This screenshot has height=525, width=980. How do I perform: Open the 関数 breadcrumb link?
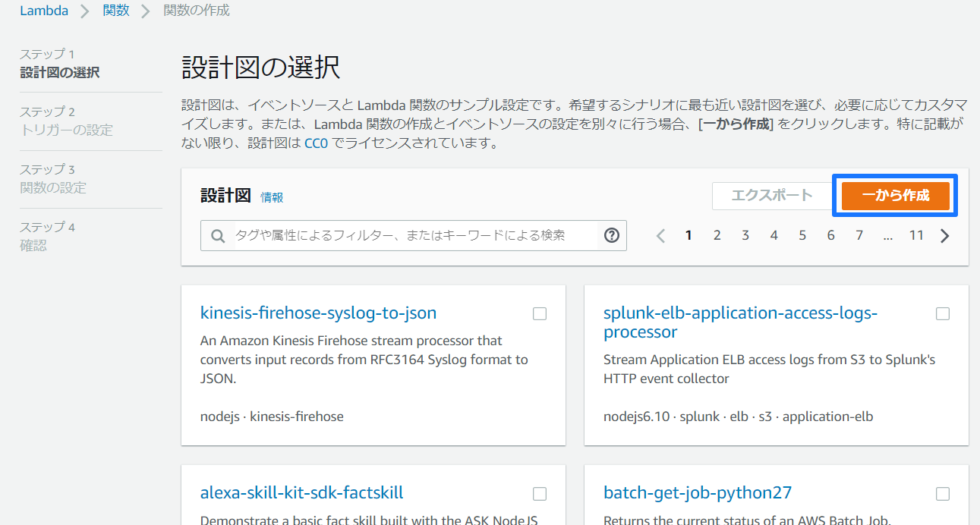click(x=116, y=11)
